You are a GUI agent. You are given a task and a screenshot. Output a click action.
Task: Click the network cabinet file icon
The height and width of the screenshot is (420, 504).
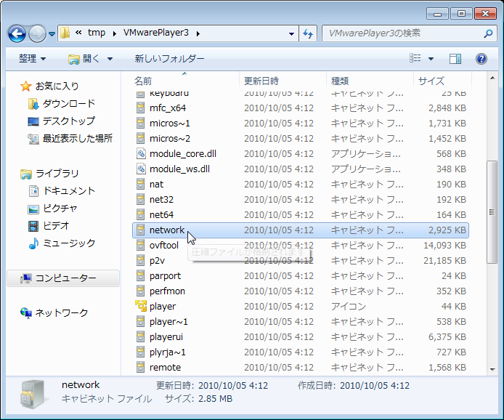pyautogui.click(x=140, y=230)
